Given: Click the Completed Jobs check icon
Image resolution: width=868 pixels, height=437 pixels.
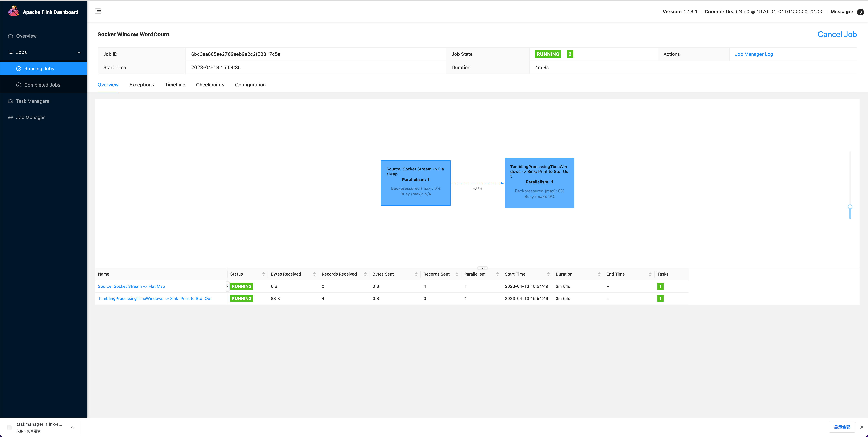Looking at the screenshot, I should tap(18, 85).
